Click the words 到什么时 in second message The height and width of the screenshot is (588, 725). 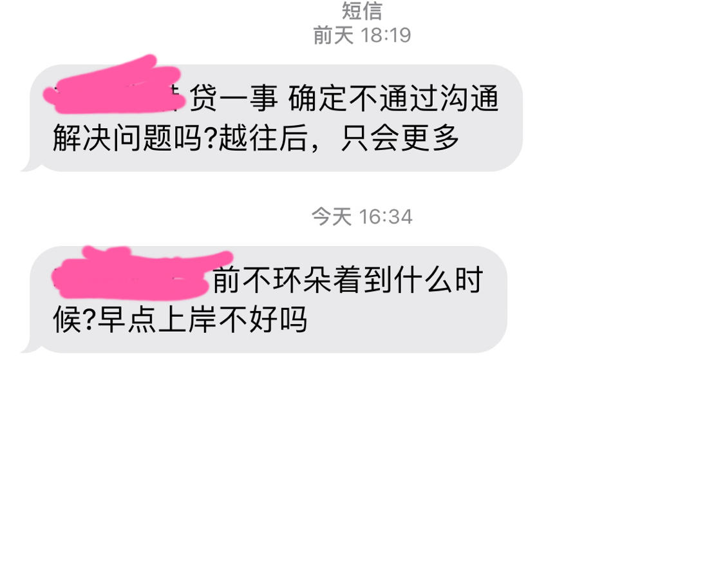(424, 280)
